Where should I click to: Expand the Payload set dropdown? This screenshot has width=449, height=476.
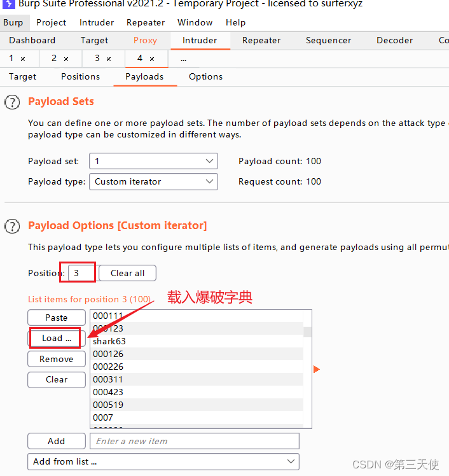pos(153,161)
